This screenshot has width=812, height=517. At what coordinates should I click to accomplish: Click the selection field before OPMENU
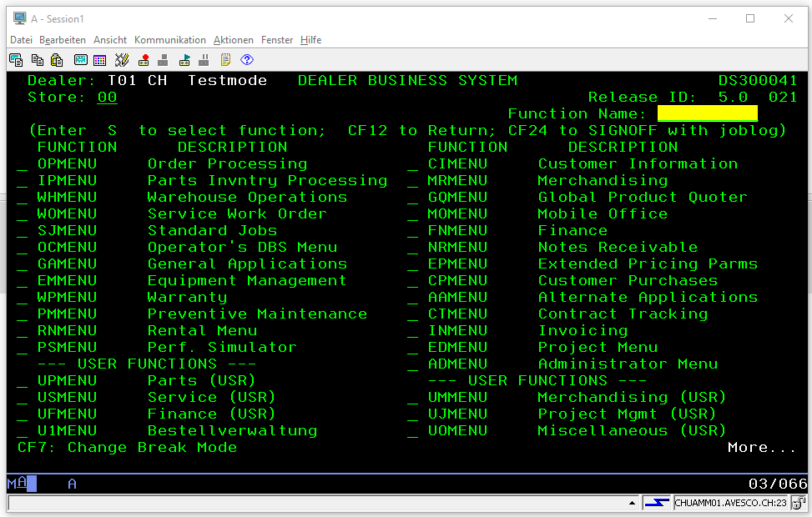tap(22, 164)
